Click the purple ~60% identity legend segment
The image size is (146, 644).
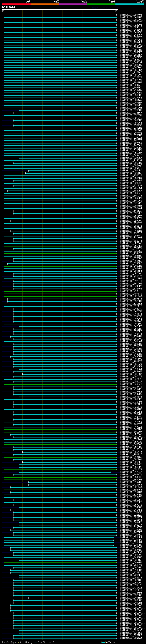coord(73,4)
